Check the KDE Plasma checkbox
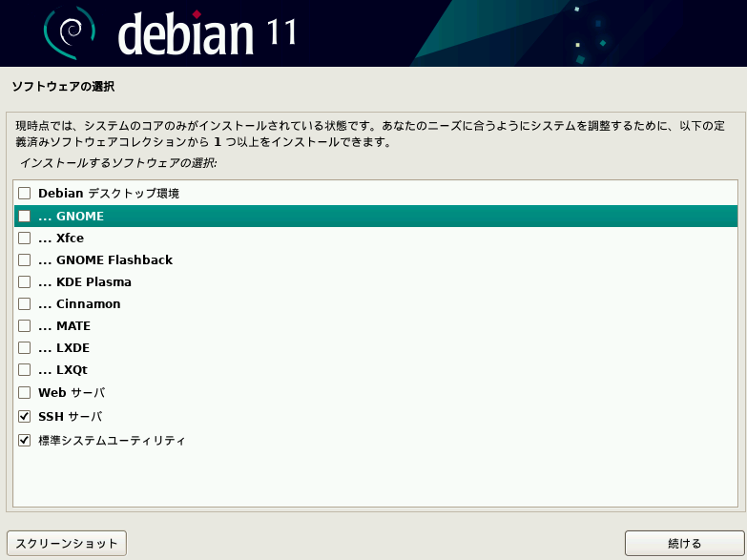Viewport: 747px width, 560px height. (24, 281)
